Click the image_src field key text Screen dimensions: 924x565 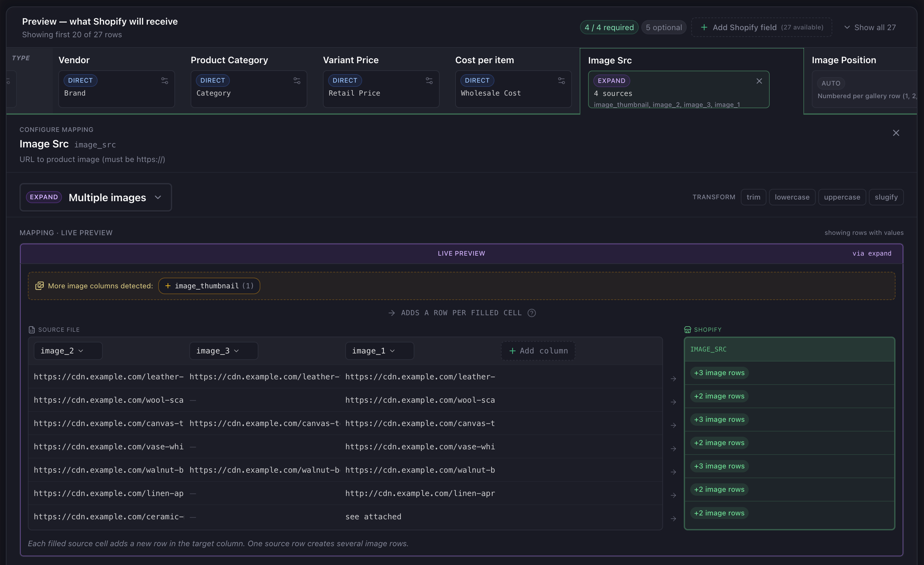[95, 144]
